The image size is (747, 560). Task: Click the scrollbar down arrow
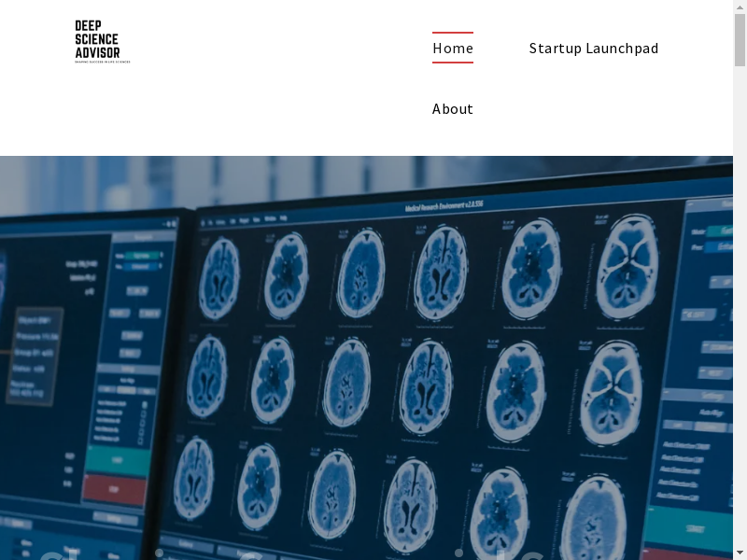(740, 553)
